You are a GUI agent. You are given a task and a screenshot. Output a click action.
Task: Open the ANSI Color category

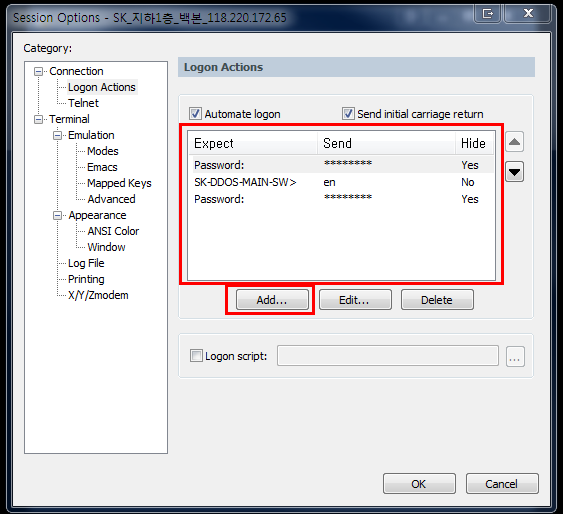tap(113, 231)
